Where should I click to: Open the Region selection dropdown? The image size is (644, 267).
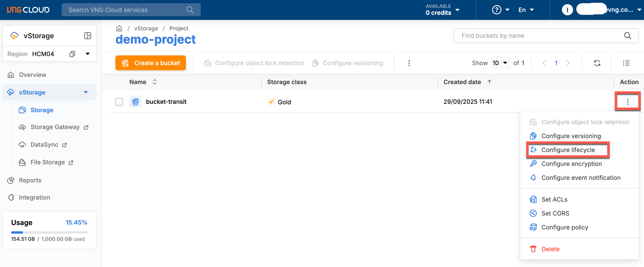(x=87, y=54)
